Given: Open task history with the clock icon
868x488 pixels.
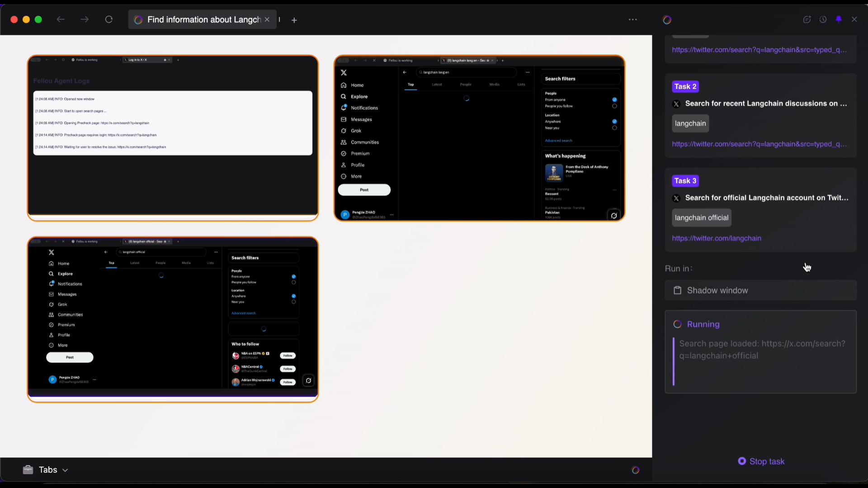Looking at the screenshot, I should (823, 19).
